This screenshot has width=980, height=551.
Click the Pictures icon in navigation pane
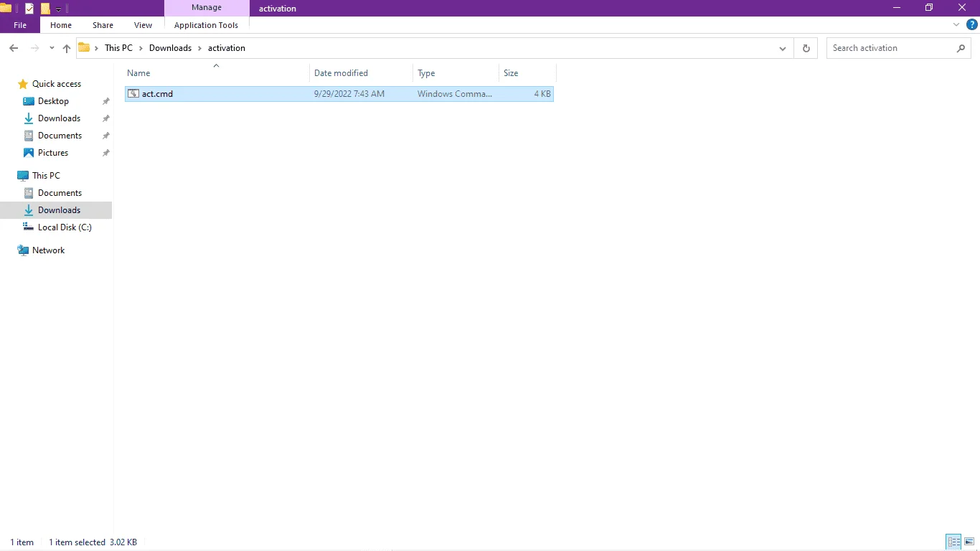(29, 153)
